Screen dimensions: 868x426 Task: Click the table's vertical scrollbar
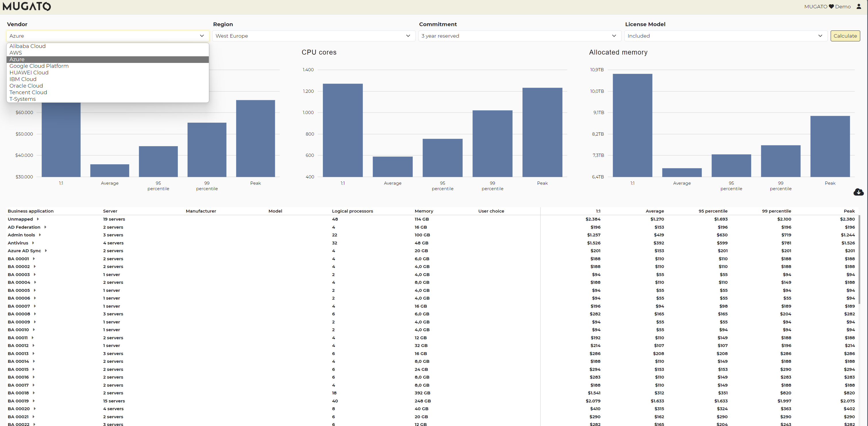pos(860,259)
